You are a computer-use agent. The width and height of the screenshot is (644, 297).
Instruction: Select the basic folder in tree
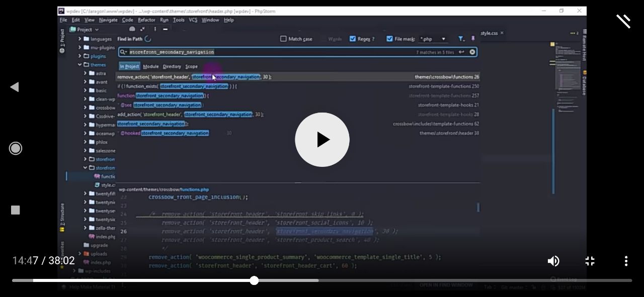click(101, 90)
